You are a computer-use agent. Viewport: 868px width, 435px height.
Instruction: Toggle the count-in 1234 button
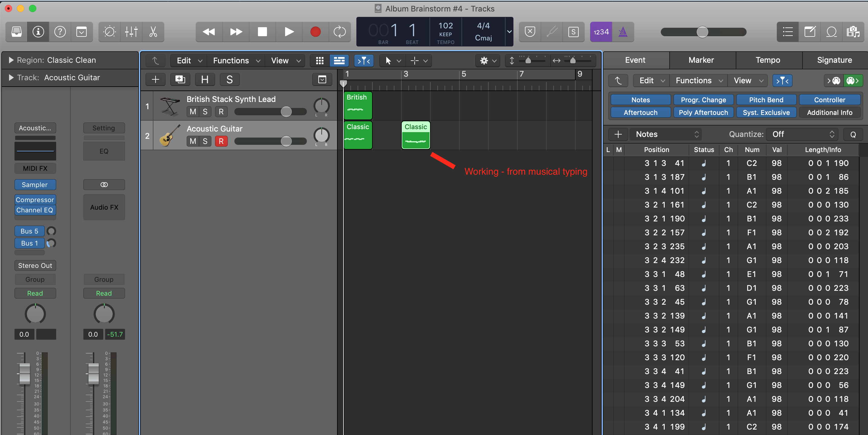point(601,32)
